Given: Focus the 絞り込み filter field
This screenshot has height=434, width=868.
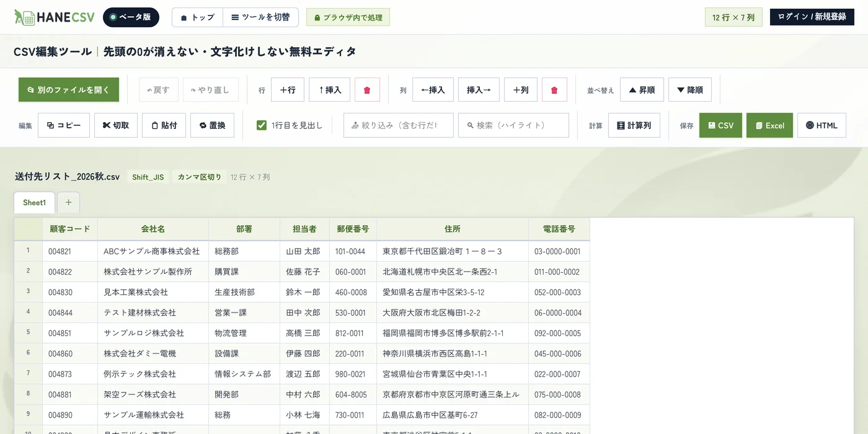Looking at the screenshot, I should coord(399,125).
